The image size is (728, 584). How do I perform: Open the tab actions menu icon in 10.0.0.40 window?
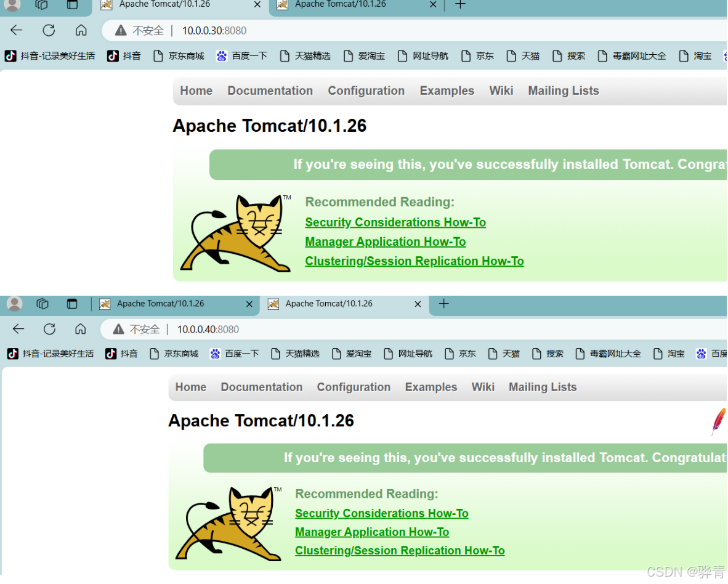72,304
